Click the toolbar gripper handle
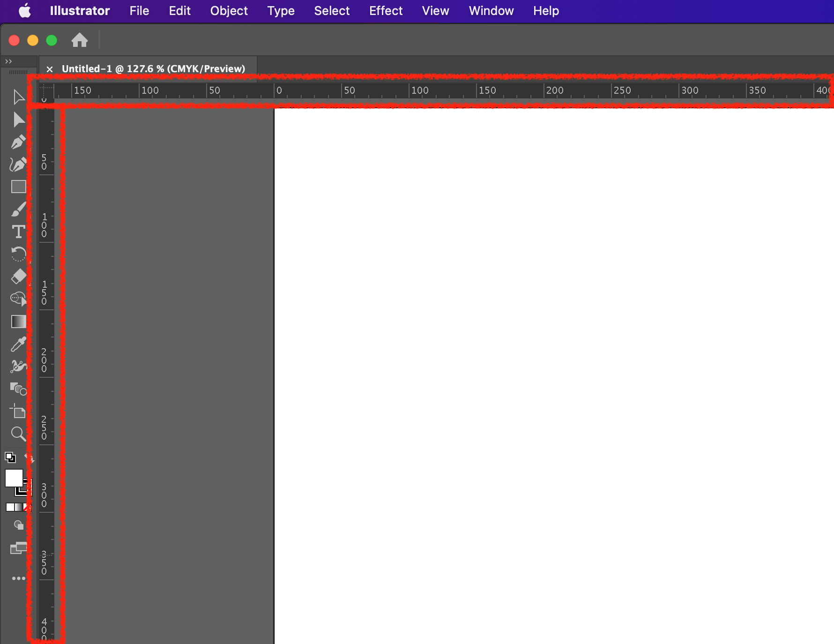This screenshot has height=644, width=834. 18,72
